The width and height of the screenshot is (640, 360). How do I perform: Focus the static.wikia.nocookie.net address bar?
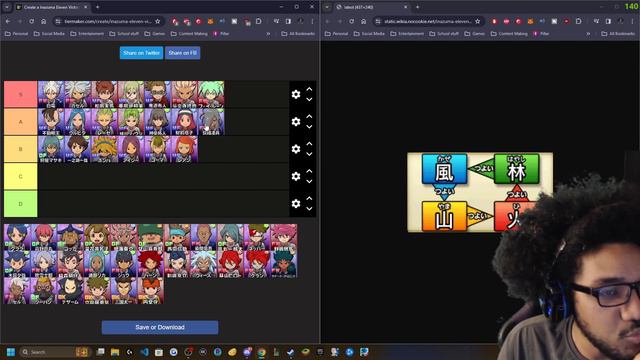click(428, 21)
